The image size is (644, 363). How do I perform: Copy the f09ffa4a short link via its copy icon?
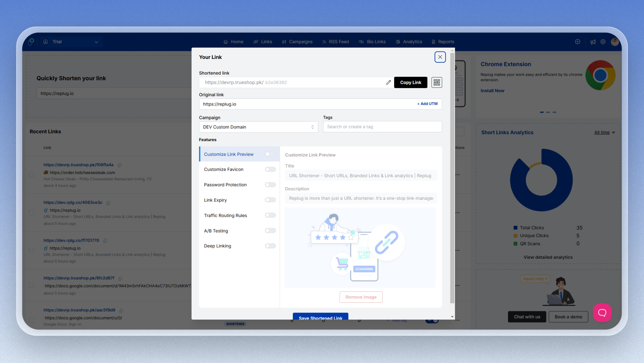pos(120,165)
